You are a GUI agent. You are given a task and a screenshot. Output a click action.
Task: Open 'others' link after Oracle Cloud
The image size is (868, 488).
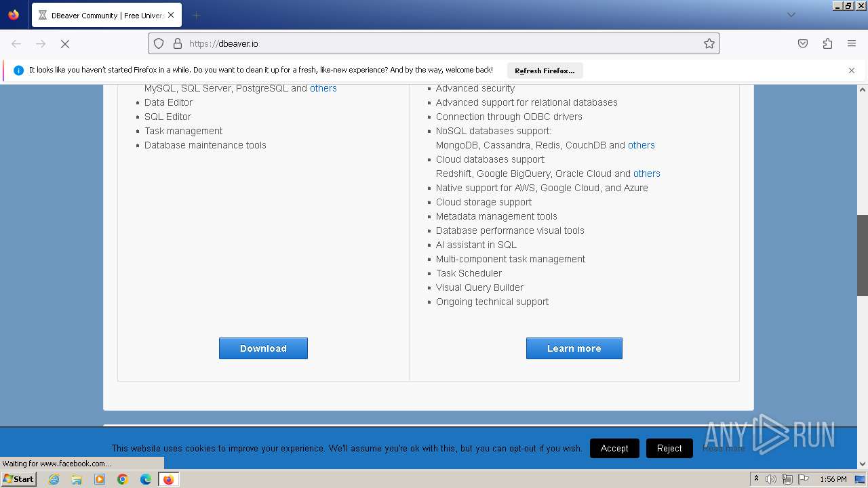coord(647,174)
